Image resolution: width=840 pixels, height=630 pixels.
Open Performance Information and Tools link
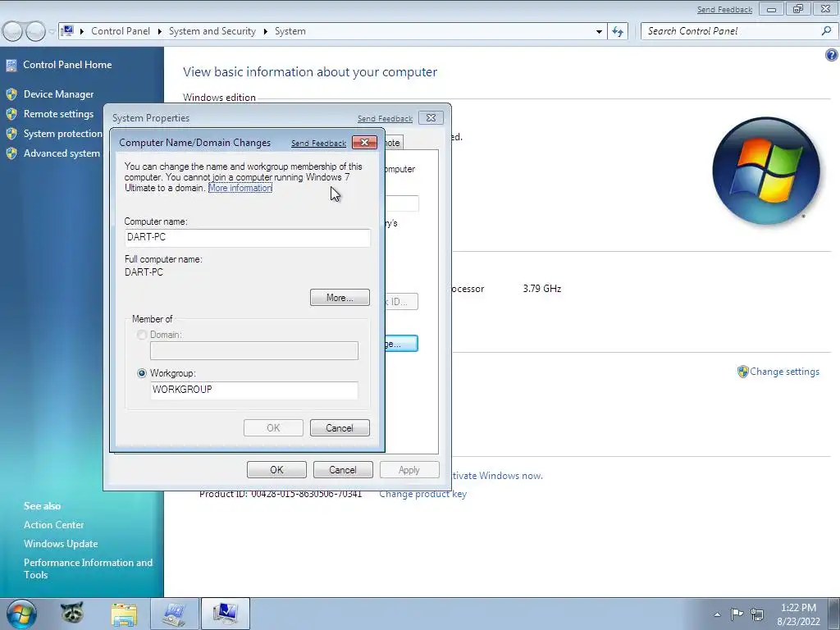88,568
